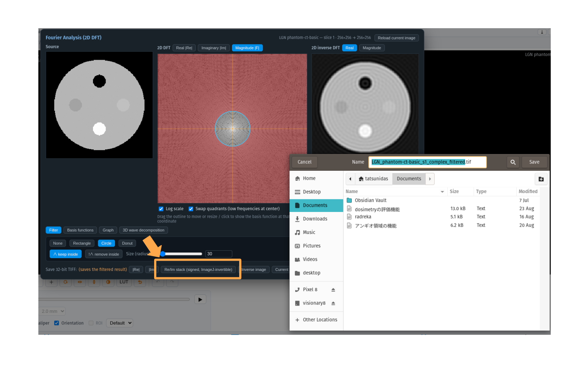Screen dimensions: 588x366
Task: Eject the visionary8 drive
Action: coord(333,303)
